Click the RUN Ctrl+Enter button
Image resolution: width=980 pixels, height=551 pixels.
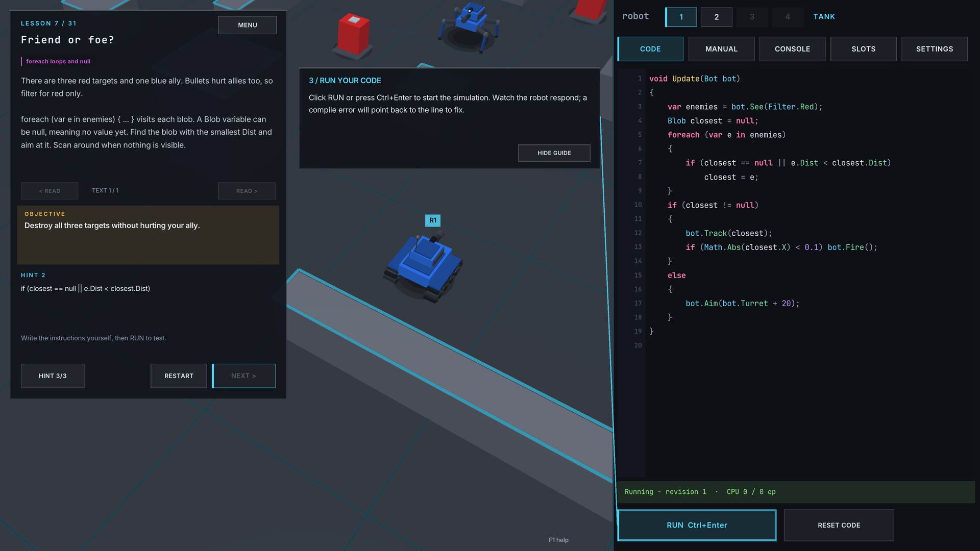[697, 525]
